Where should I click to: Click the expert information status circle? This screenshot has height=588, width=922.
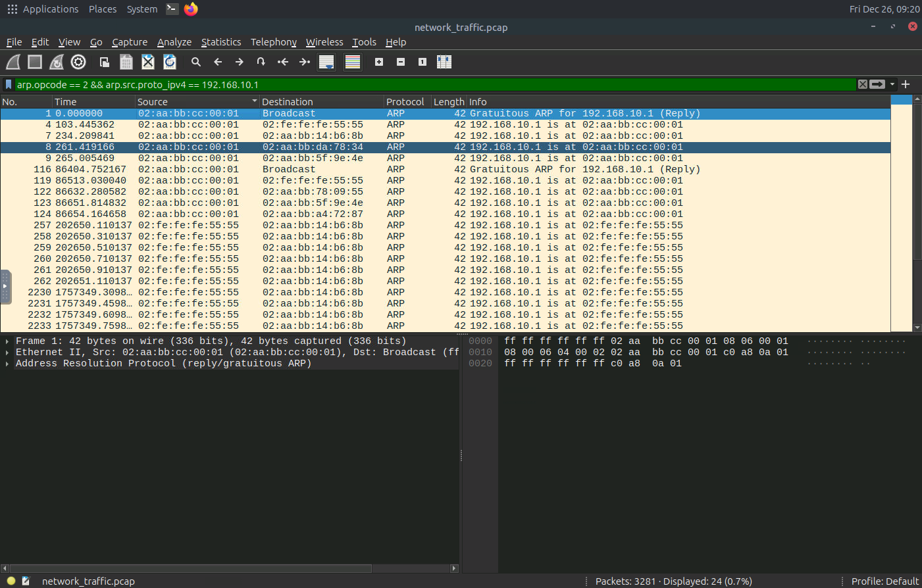[11, 581]
